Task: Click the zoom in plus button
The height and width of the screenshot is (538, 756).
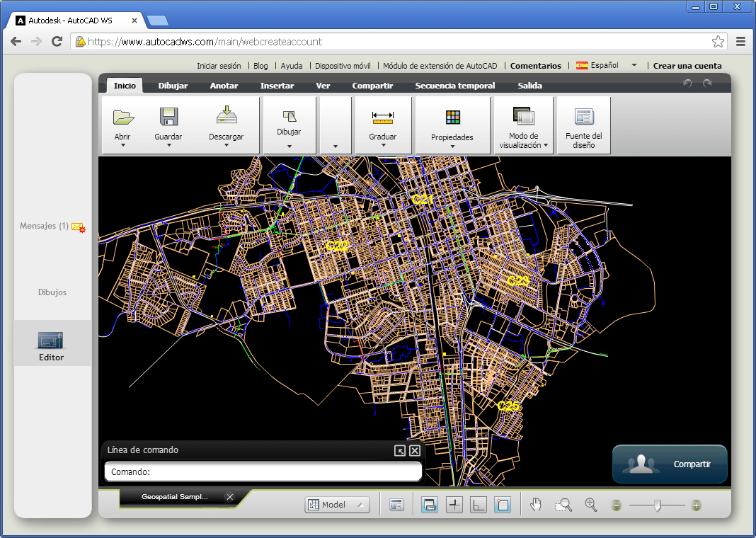Action: click(696, 505)
